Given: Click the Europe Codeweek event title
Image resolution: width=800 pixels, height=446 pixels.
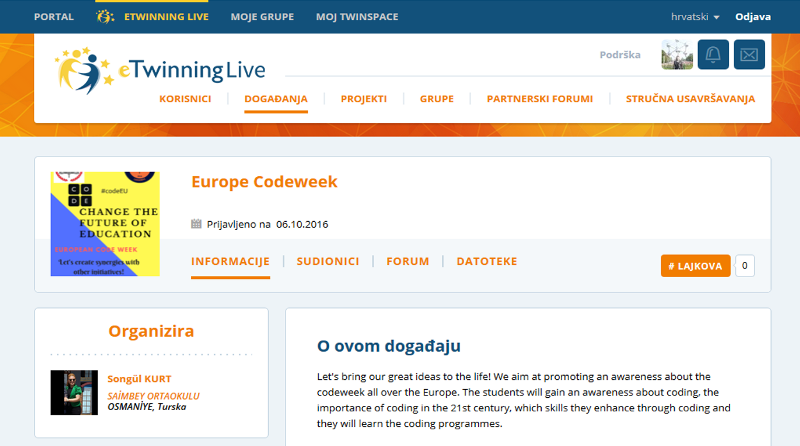Looking at the screenshot, I should [x=264, y=182].
